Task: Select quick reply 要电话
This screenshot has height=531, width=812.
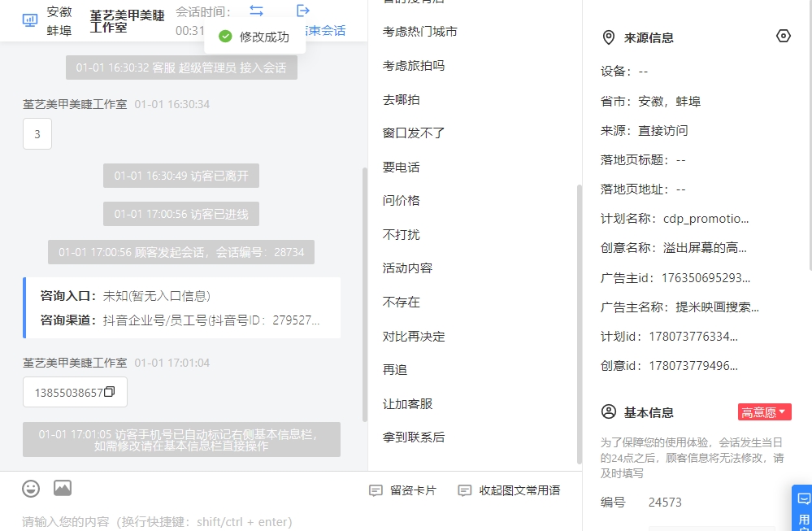Action: (402, 168)
